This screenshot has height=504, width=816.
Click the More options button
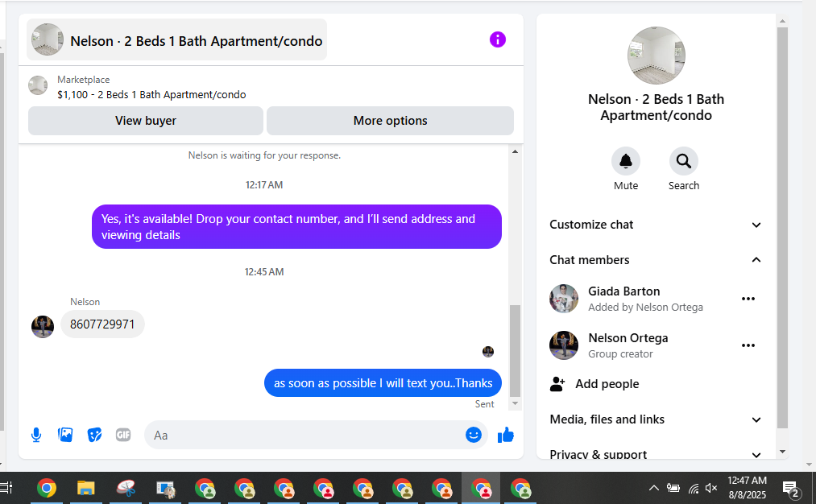coord(391,121)
